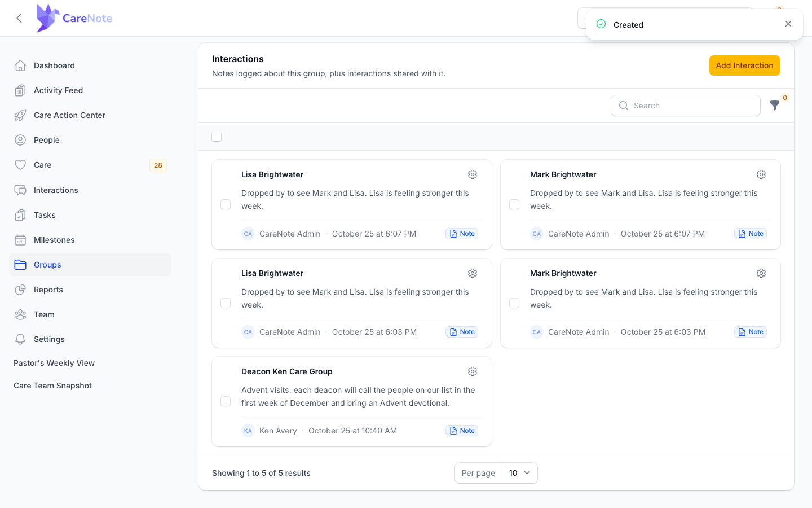
Task: Open Care Team Snapshot link
Action: [52, 386]
